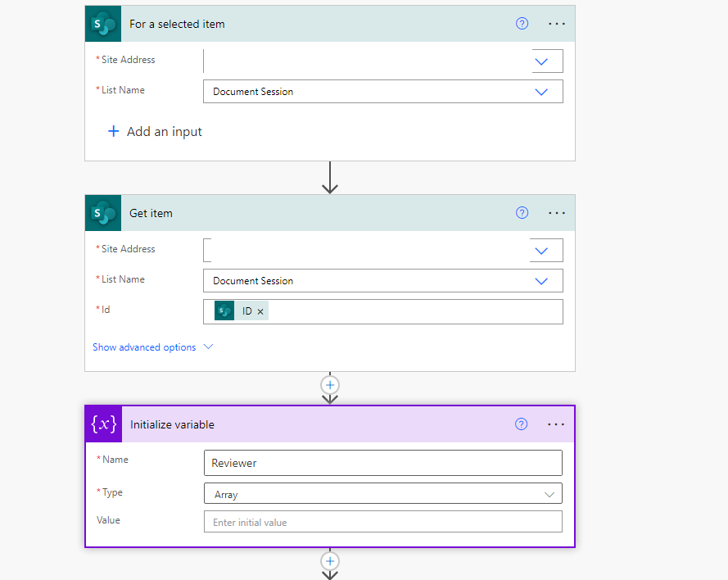Click the SharePoint icon of "For a selected item"
This screenshot has height=580, width=728.
point(103,24)
